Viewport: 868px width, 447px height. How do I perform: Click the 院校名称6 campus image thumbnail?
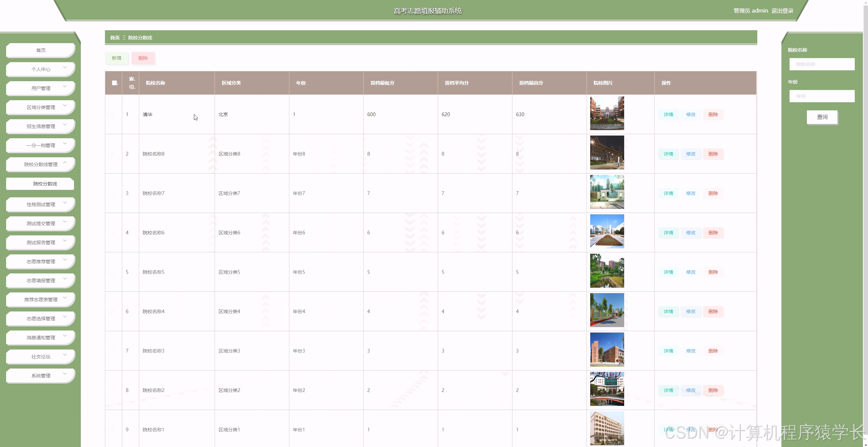[x=607, y=231]
